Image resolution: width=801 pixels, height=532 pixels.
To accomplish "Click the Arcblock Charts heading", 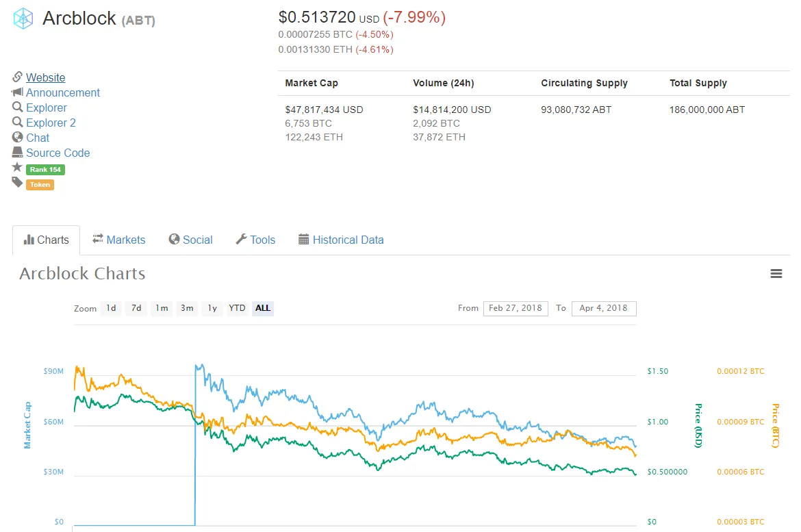I will coord(82,273).
